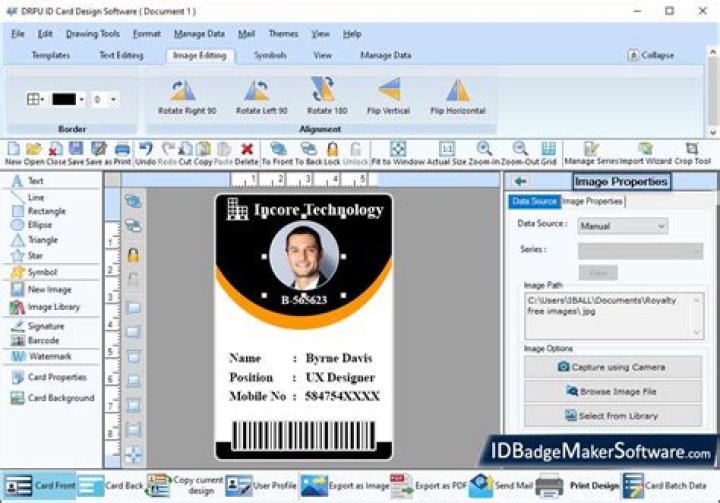
Task: Open the border color dropdown arrow
Action: [x=81, y=99]
